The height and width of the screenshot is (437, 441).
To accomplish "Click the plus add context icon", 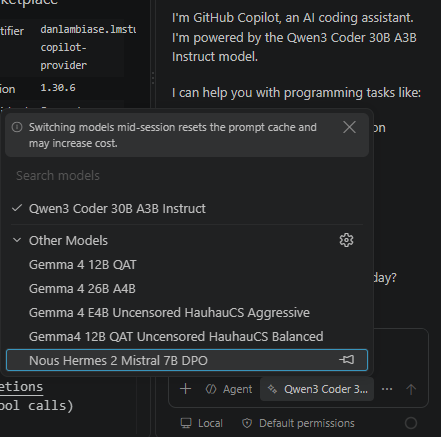I will [185, 389].
